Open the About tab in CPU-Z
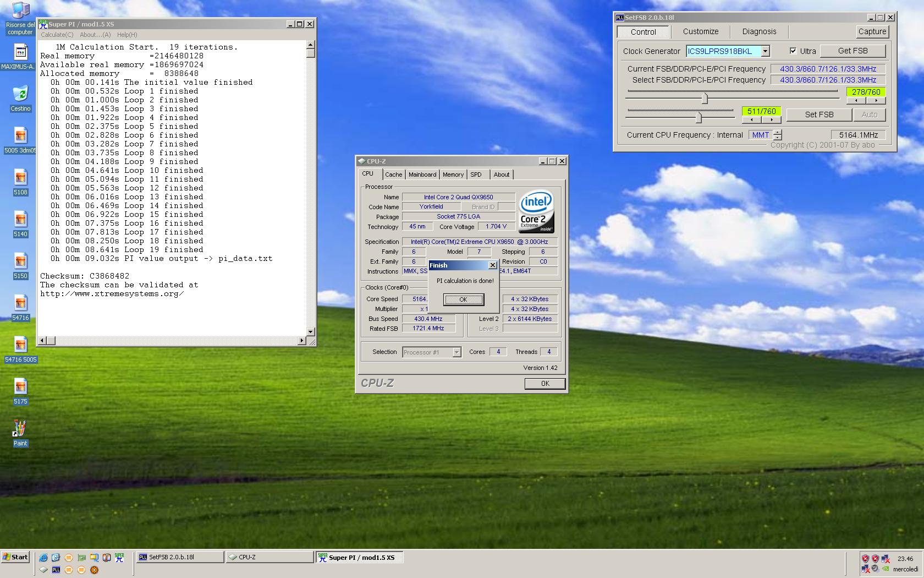This screenshot has width=924, height=578. point(501,175)
